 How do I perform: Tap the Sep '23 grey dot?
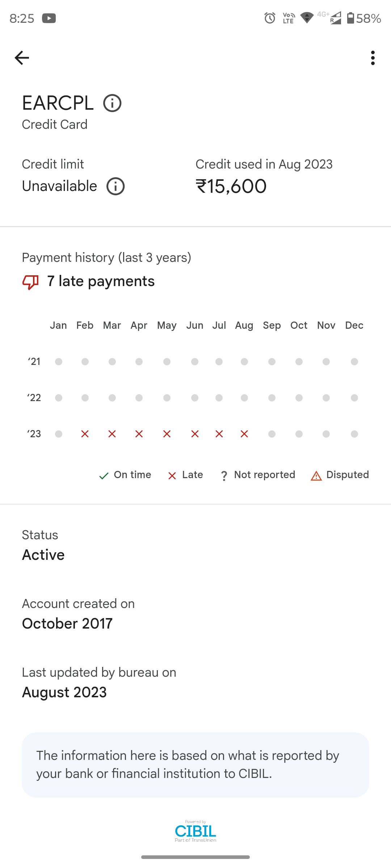[x=272, y=434]
